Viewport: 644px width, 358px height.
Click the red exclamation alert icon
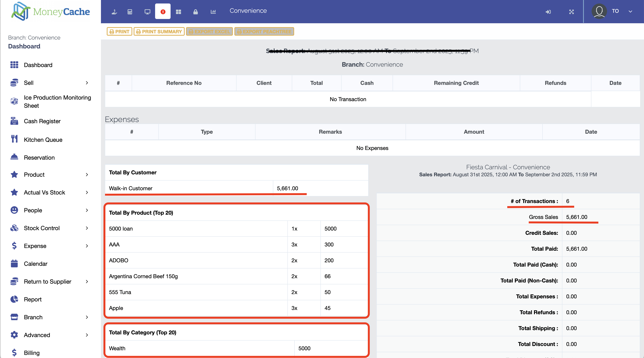[163, 11]
